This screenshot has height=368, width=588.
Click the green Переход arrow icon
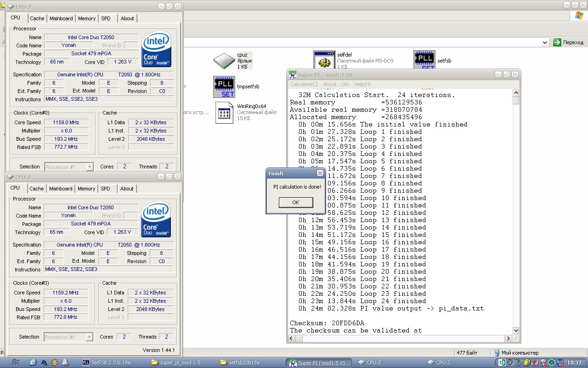557,42
